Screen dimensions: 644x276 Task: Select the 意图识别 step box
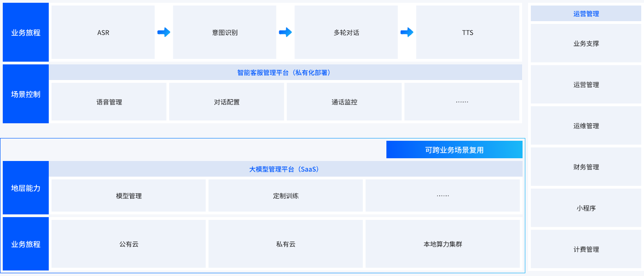[x=224, y=32]
